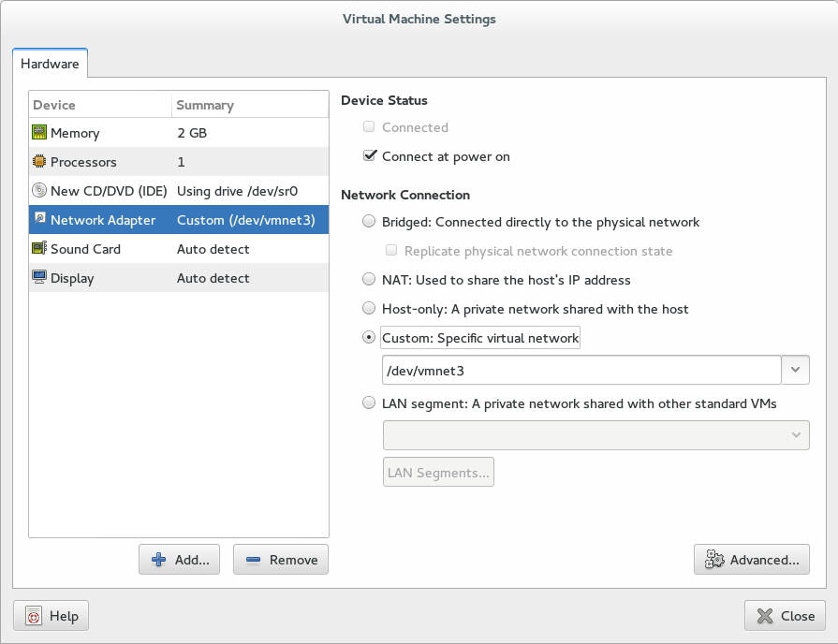The image size is (838, 644).
Task: Select the Sound Card device row
Action: click(178, 249)
